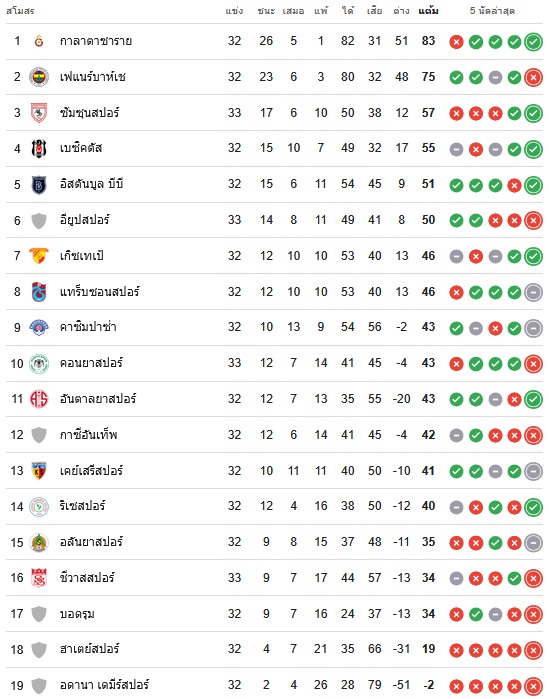Open team name กาลาตาซาราย
Image resolution: width=549 pixels, height=699 pixels.
pyautogui.click(x=96, y=41)
